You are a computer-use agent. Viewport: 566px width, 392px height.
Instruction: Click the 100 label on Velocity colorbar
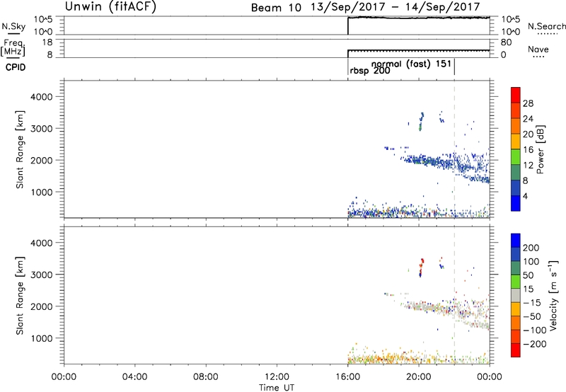pos(531,262)
